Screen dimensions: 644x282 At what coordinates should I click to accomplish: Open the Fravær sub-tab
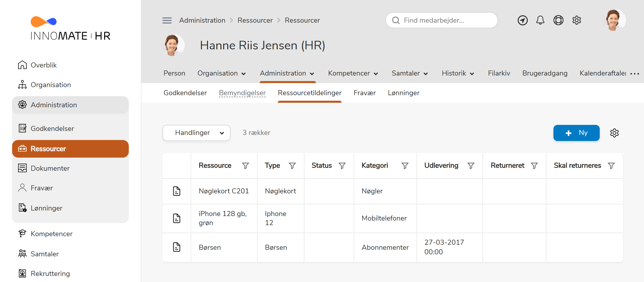point(365,93)
